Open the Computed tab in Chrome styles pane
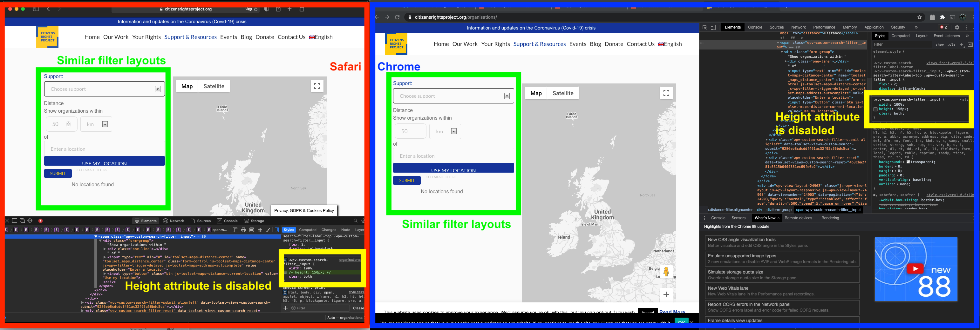The width and height of the screenshot is (980, 330). [x=900, y=36]
